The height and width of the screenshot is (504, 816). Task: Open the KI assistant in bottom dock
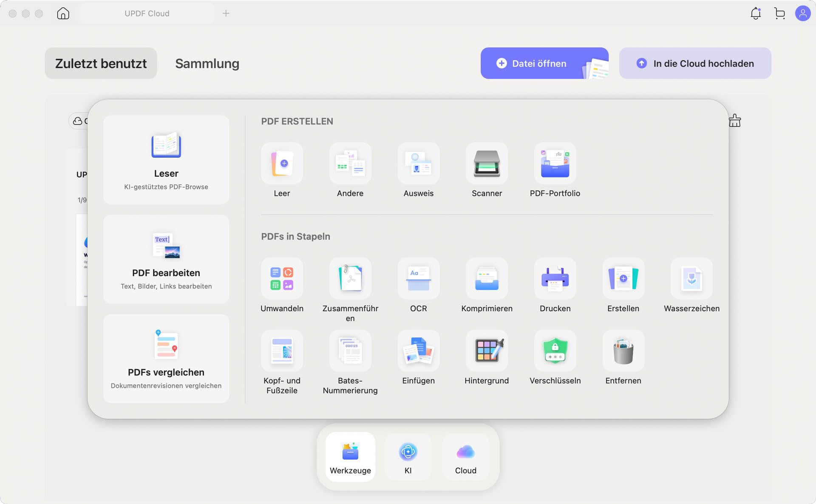[408, 457]
